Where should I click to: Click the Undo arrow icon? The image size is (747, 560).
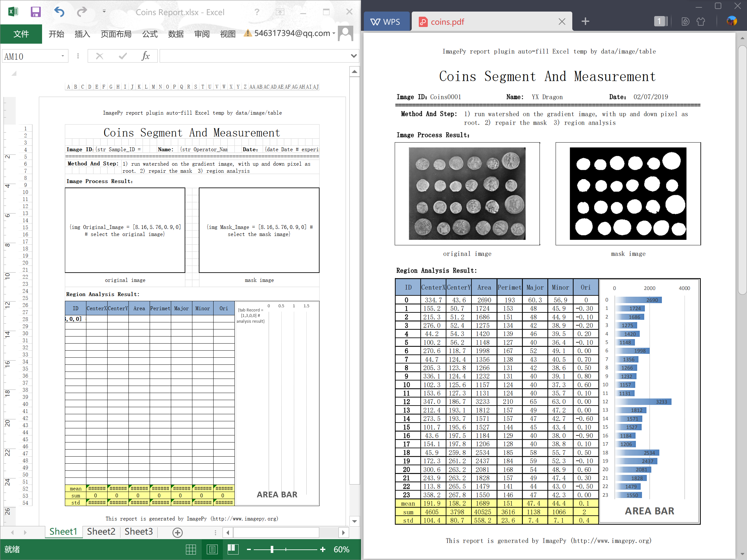59,12
